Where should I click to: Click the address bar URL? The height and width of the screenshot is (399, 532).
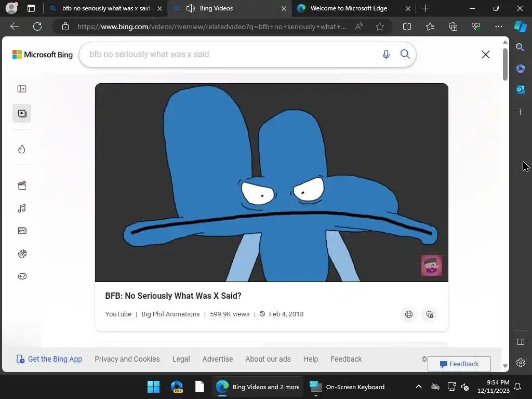click(212, 27)
